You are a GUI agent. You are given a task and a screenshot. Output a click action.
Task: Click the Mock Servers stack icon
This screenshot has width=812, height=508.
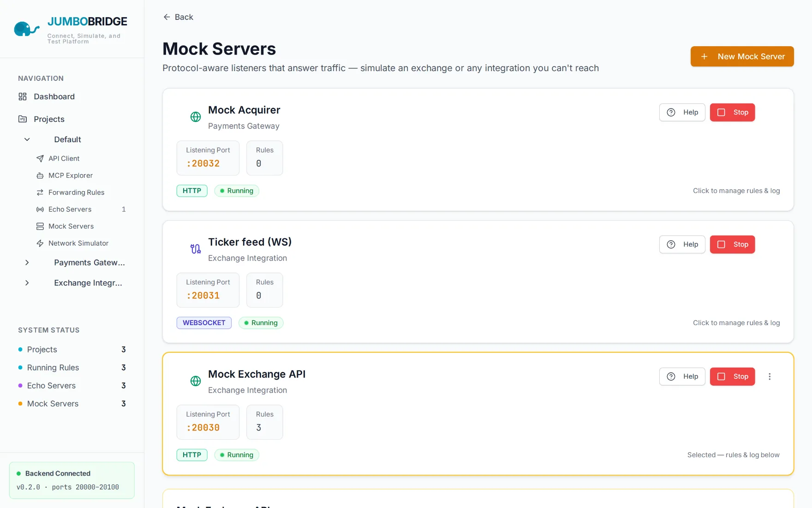(40, 226)
